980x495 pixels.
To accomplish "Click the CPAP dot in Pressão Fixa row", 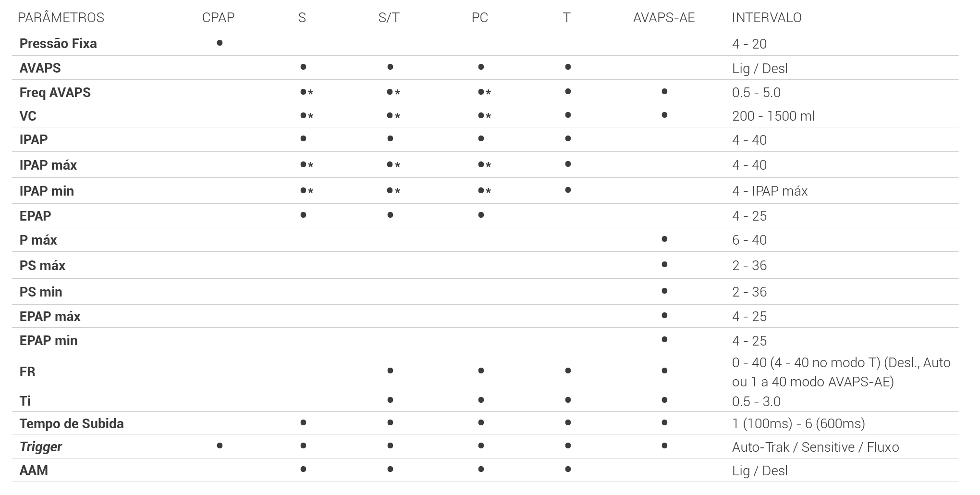I will click(x=220, y=43).
